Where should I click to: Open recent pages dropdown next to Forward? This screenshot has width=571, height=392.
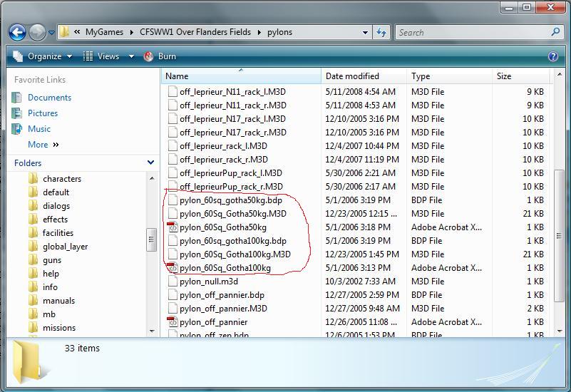click(x=51, y=33)
